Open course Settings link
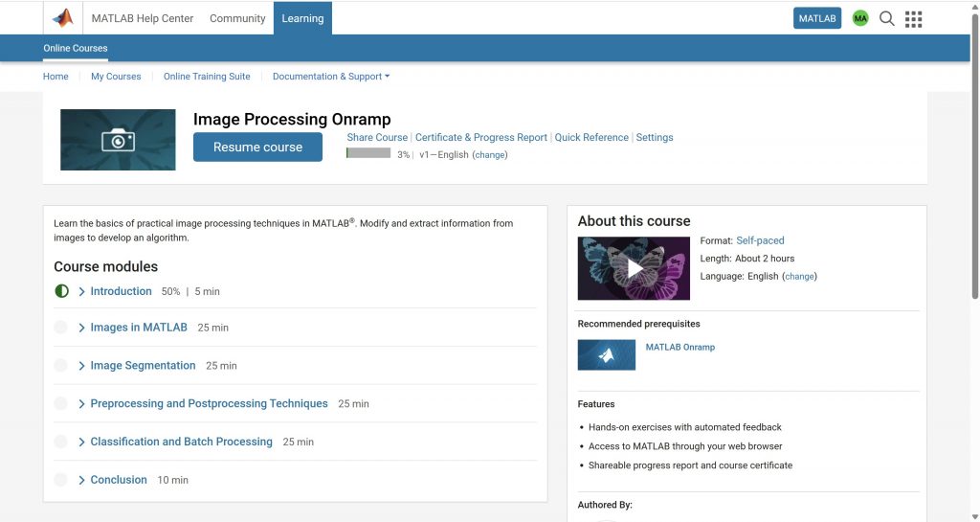Image resolution: width=980 pixels, height=522 pixels. [655, 137]
